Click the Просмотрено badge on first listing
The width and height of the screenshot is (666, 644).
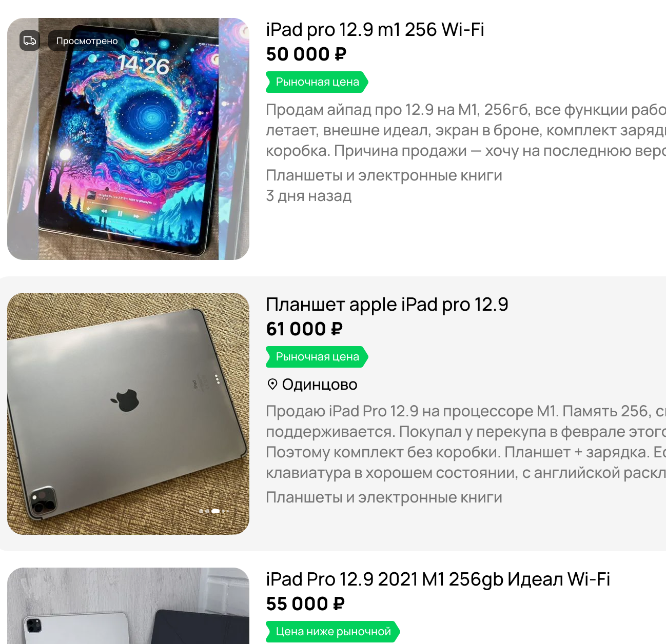click(87, 41)
